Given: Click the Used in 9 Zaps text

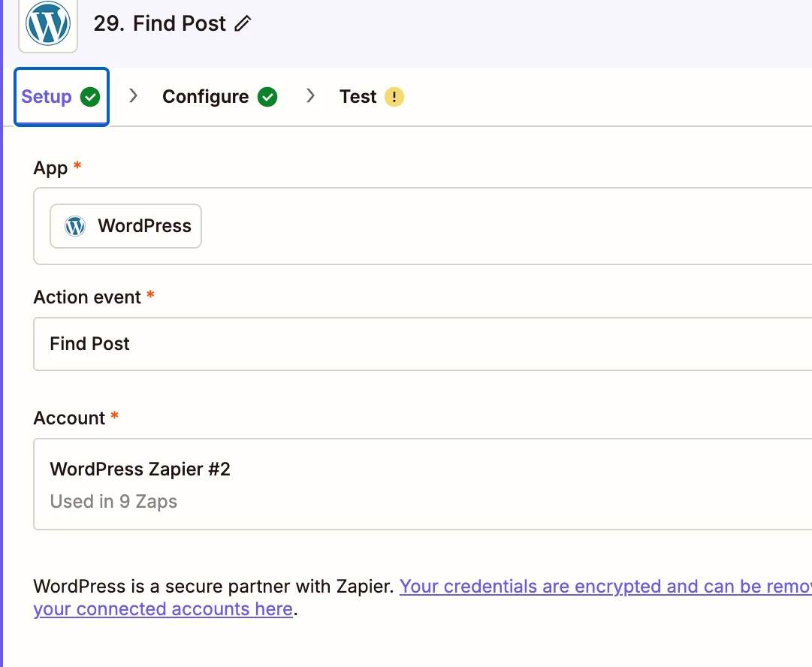Looking at the screenshot, I should coord(113,501).
